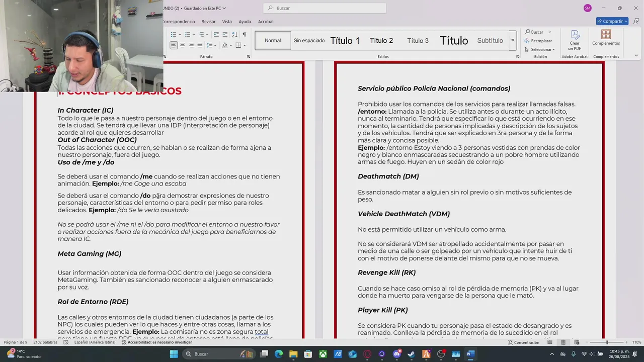Click Página 1 de 9 indicator
This screenshot has height=362, width=644.
click(16, 342)
